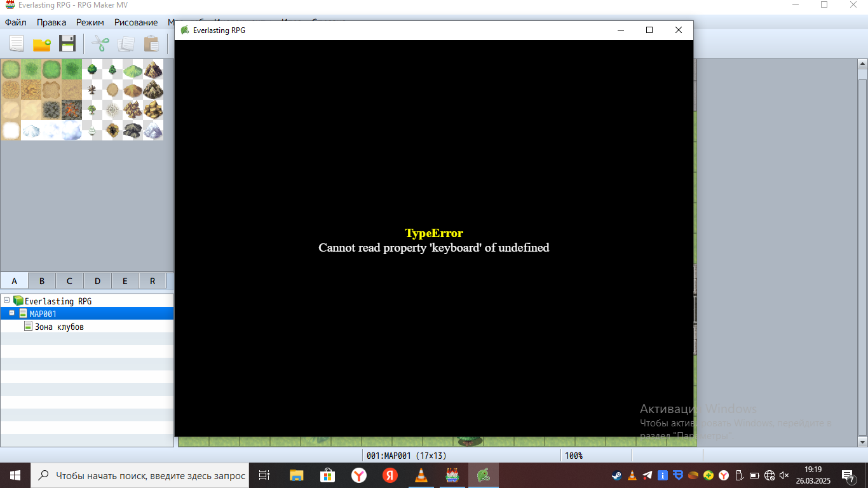This screenshot has height=488, width=868.
Task: Open Microsoft Store from the taskbar
Action: tap(328, 475)
